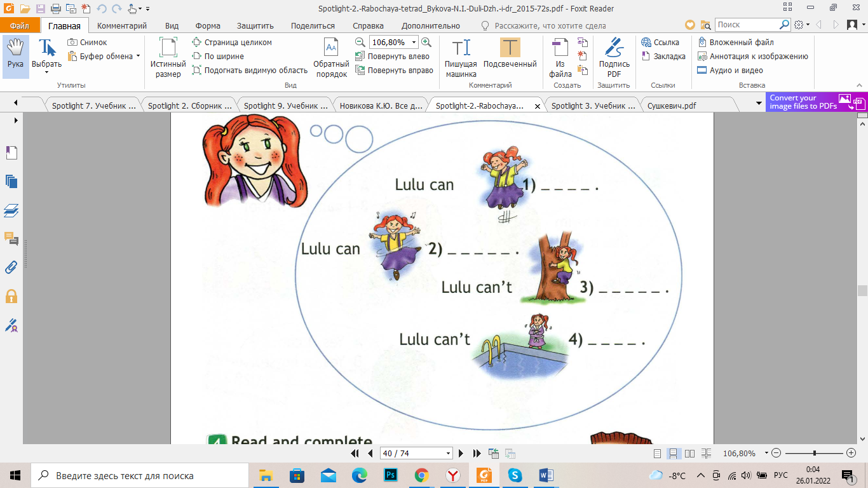Close the Spotlight-2.-Rabochaya tab
This screenshot has width=868, height=488.
tap(538, 107)
